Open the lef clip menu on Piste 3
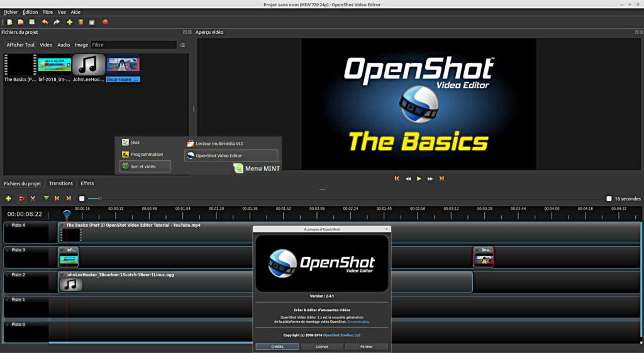 pyautogui.click(x=62, y=250)
